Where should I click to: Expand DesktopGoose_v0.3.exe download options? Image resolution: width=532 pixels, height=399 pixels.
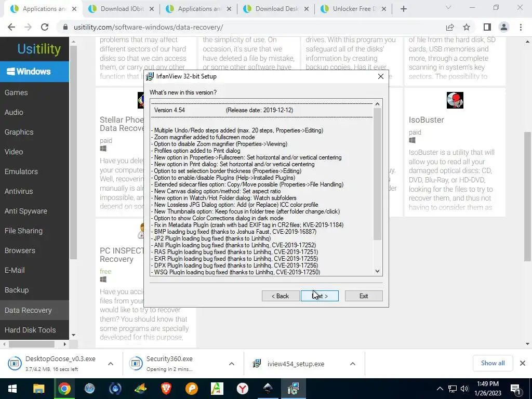[x=111, y=364]
